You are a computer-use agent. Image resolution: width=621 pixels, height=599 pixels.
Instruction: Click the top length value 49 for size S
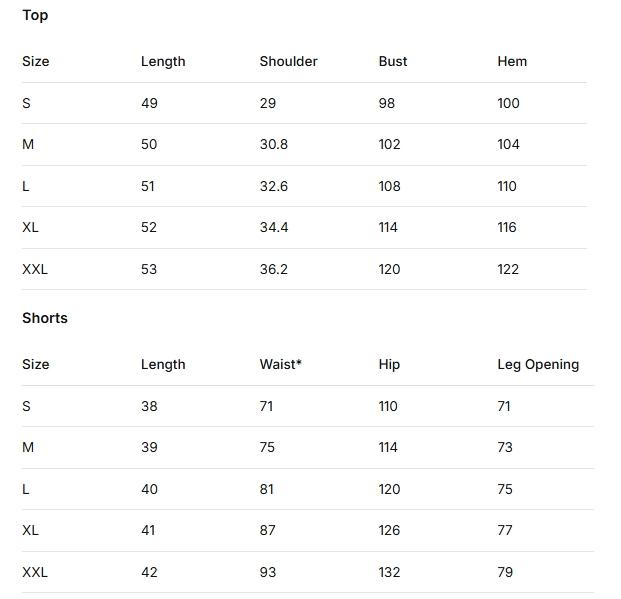[x=149, y=103]
